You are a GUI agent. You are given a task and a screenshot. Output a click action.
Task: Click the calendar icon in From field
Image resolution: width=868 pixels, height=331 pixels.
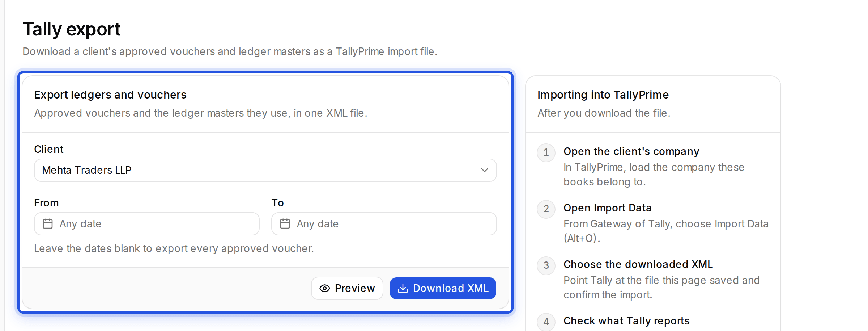coord(48,224)
